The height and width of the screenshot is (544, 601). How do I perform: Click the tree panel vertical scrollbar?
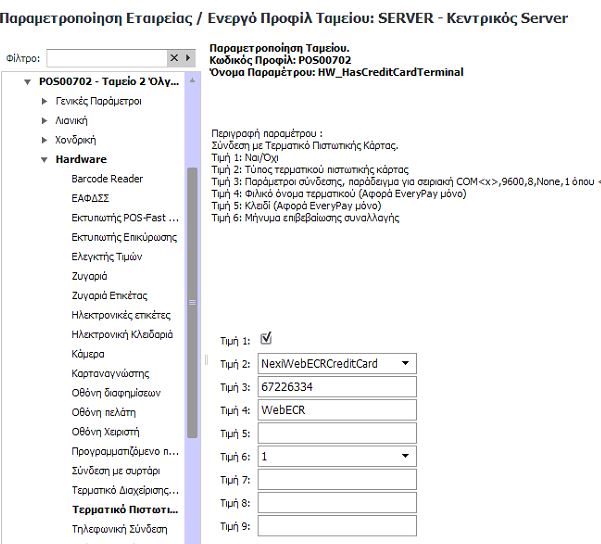coord(193,300)
